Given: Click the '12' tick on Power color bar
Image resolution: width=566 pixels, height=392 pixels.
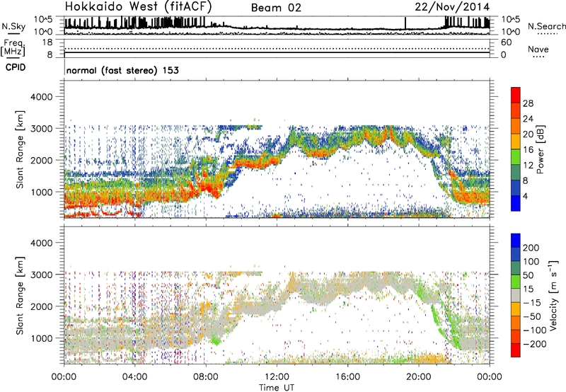Looking at the screenshot, I should [528, 166].
